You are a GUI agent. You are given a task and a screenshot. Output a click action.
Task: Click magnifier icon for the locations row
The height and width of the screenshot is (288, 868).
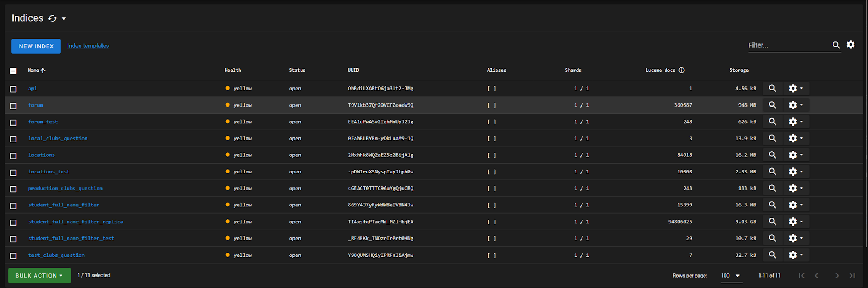tap(772, 155)
